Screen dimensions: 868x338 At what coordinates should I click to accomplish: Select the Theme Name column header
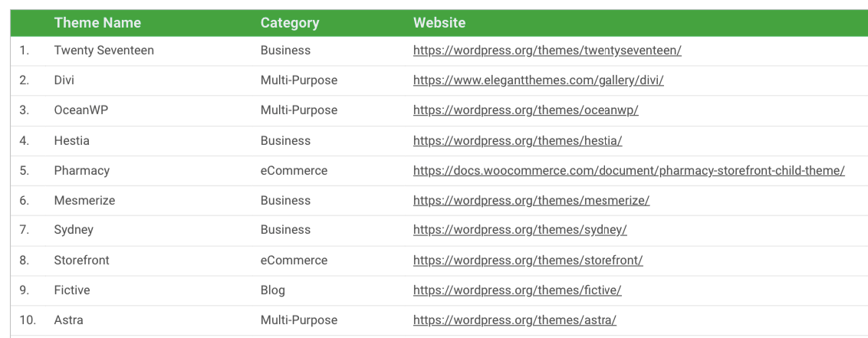pyautogui.click(x=97, y=23)
